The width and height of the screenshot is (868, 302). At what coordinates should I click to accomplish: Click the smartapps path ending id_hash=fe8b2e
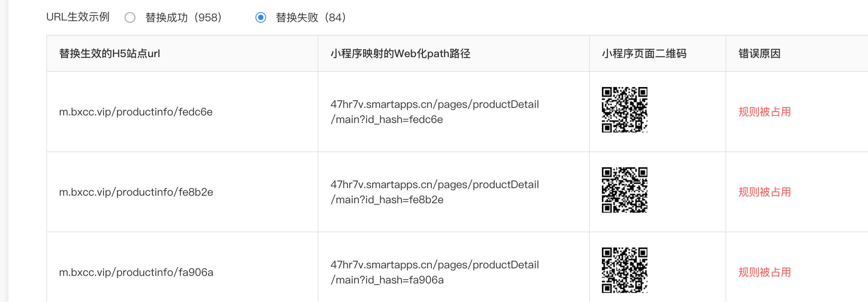(x=435, y=192)
